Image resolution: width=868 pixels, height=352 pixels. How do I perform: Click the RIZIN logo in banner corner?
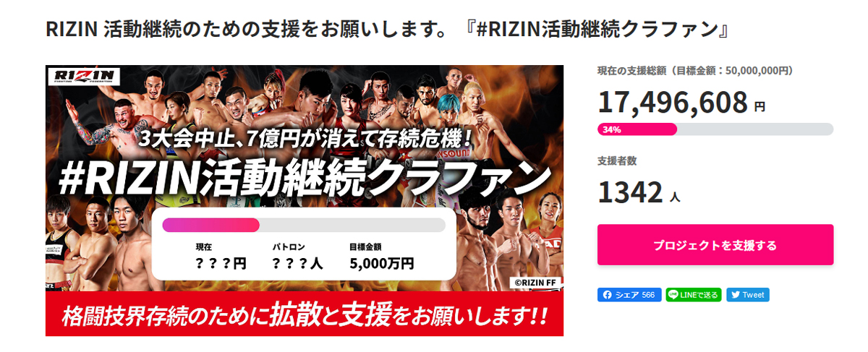(83, 78)
